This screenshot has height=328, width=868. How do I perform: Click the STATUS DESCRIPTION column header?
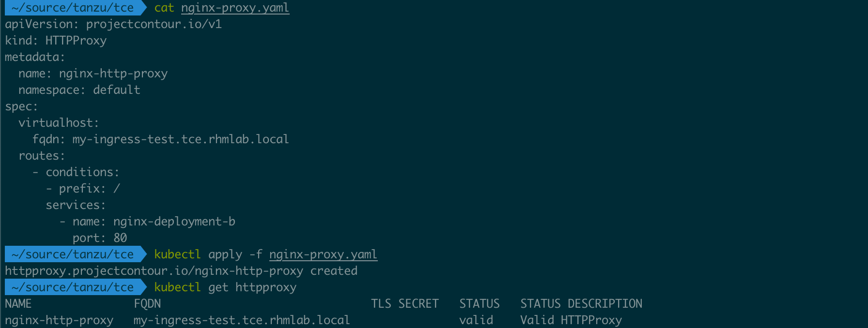point(581,304)
